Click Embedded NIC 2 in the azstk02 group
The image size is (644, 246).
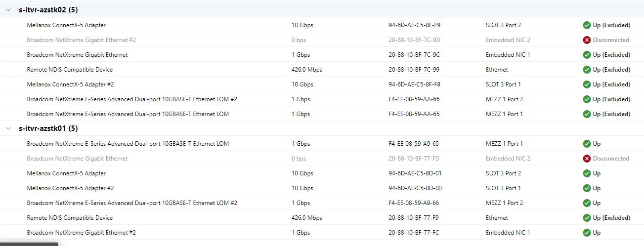508,40
